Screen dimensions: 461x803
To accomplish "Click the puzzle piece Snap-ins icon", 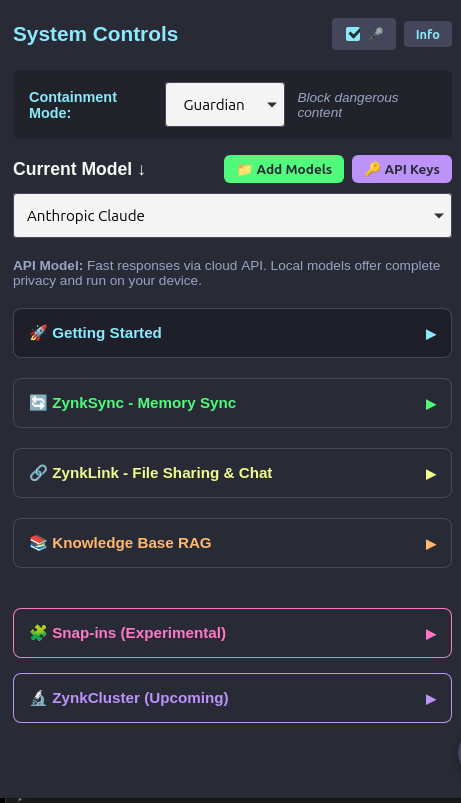I will tap(38, 633).
